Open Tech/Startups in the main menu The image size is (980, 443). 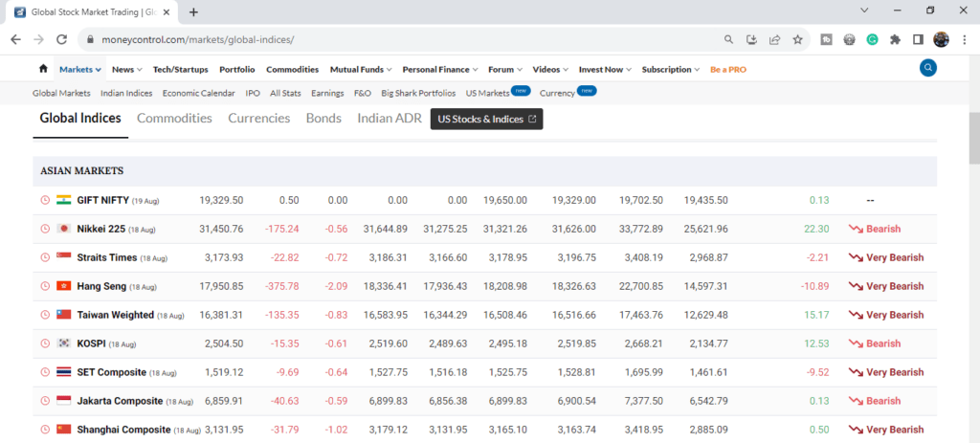tap(181, 69)
